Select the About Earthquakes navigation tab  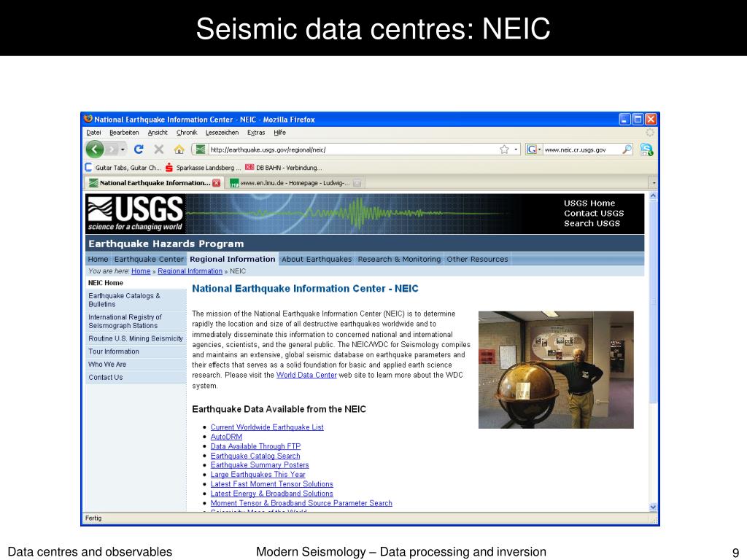click(x=317, y=259)
